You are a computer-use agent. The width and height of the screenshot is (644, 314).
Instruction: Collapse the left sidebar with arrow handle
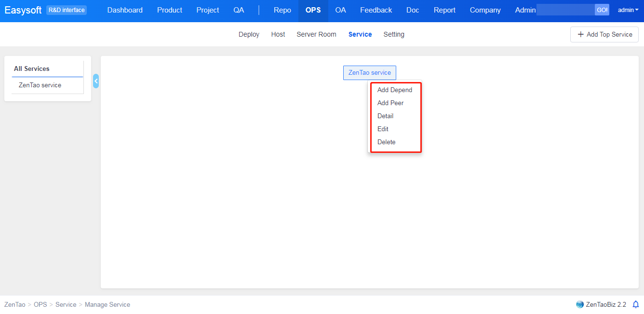coord(96,81)
